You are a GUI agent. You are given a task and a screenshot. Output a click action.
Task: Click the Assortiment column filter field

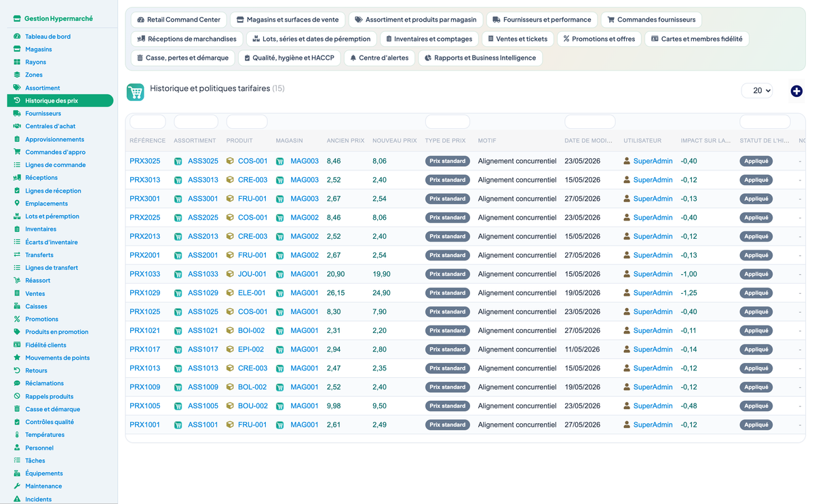(x=196, y=122)
